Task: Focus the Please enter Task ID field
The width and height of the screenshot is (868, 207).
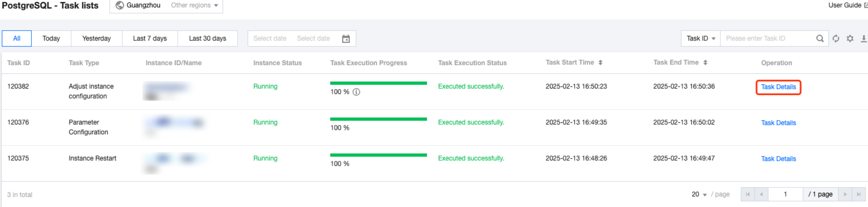Action: click(x=767, y=38)
